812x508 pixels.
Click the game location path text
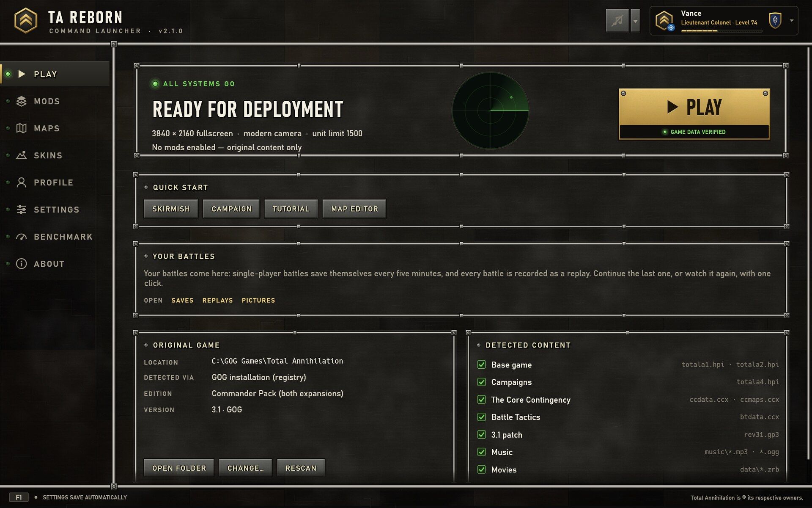pyautogui.click(x=277, y=361)
